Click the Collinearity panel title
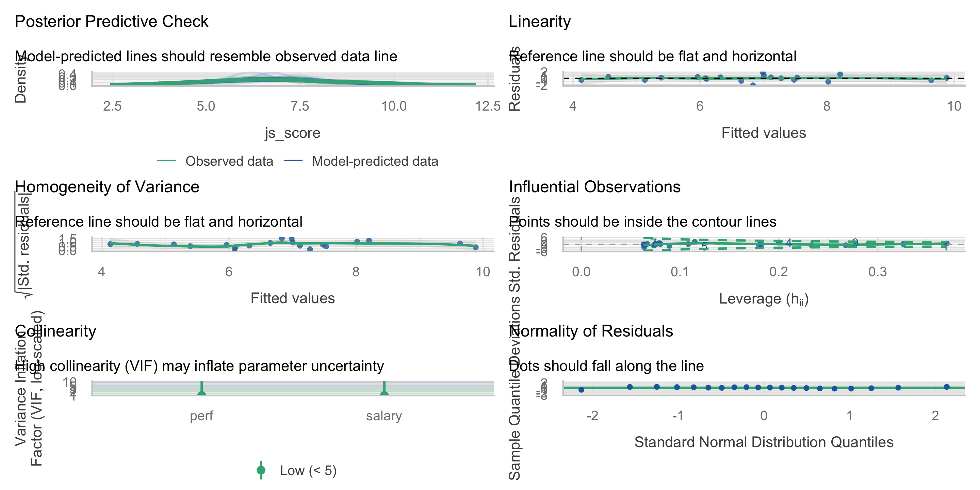Screen dimensions: 980x490 coord(55,331)
